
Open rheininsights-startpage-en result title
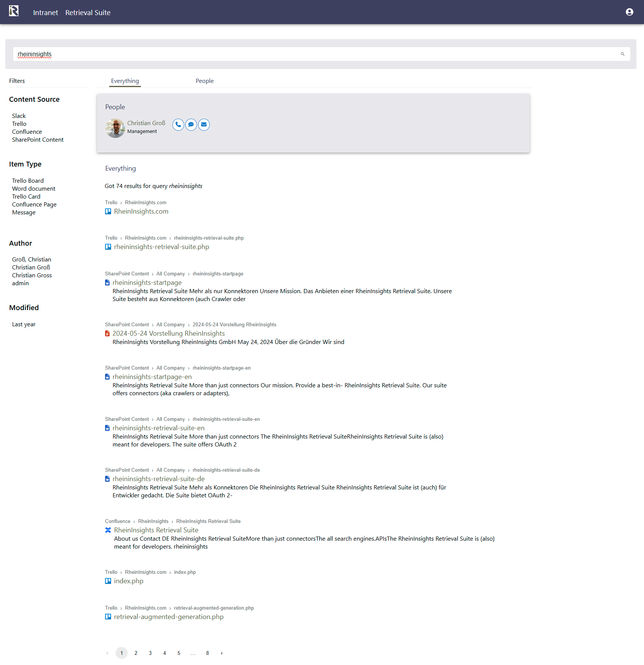pyautogui.click(x=152, y=377)
